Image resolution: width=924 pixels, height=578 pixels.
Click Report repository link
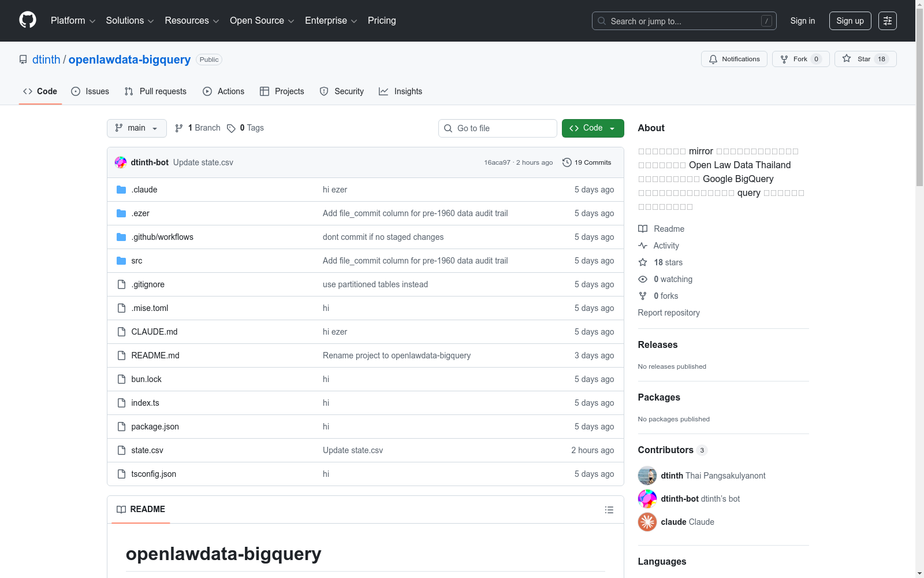tap(669, 313)
